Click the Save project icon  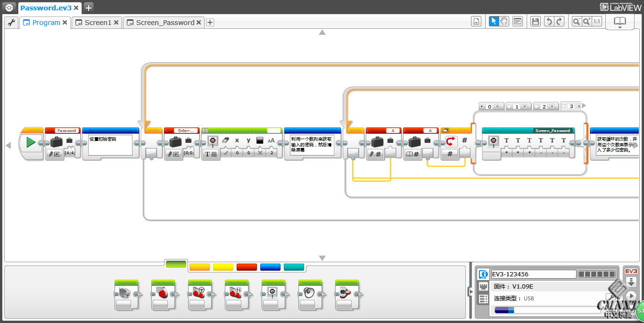pos(535,21)
